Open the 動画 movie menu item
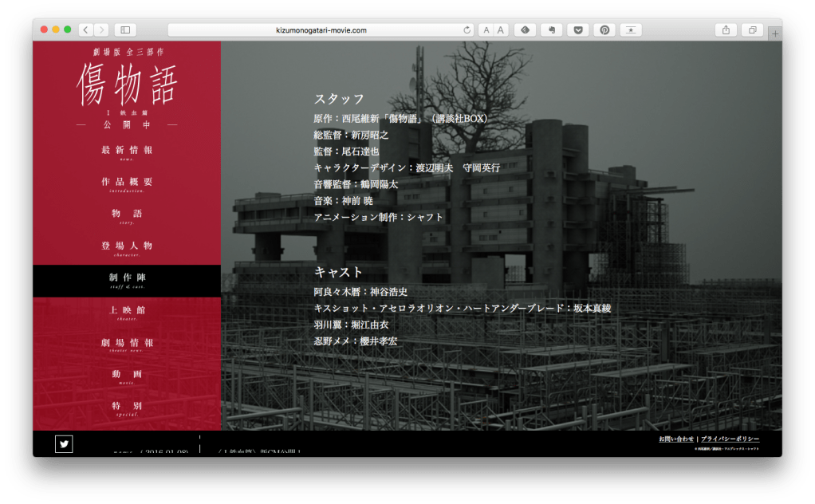The width and height of the screenshot is (815, 504). tap(127, 376)
